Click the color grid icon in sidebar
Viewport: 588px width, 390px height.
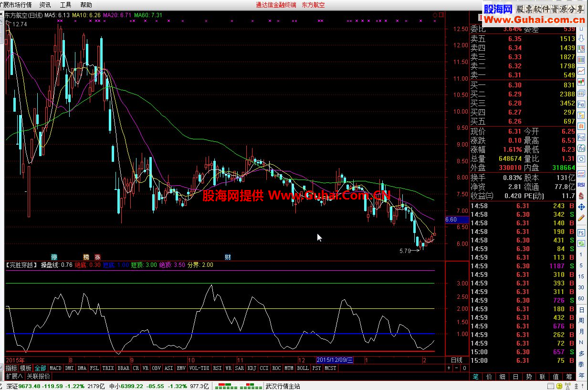click(x=581, y=60)
